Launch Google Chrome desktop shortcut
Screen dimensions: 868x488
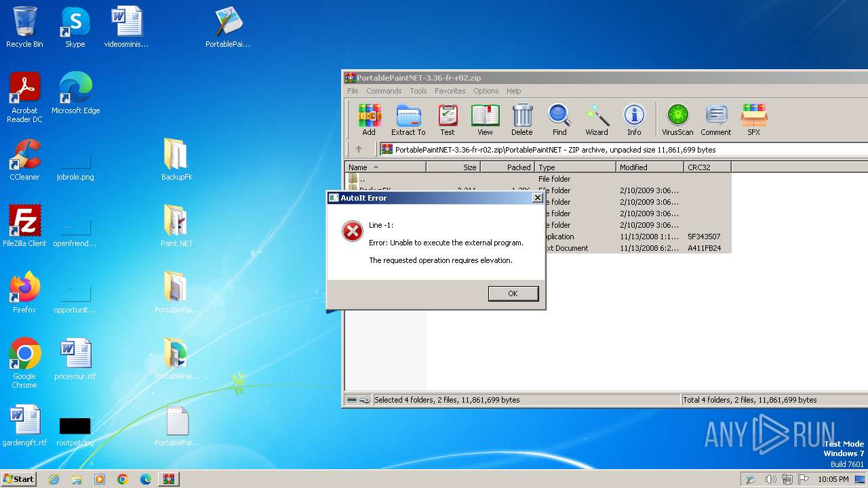24,363
